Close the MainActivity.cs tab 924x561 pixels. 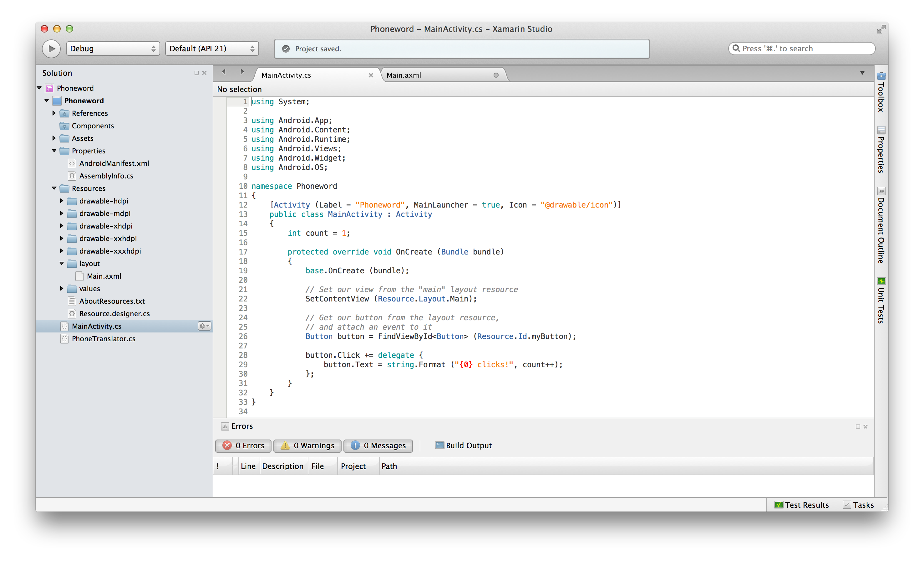[370, 75]
